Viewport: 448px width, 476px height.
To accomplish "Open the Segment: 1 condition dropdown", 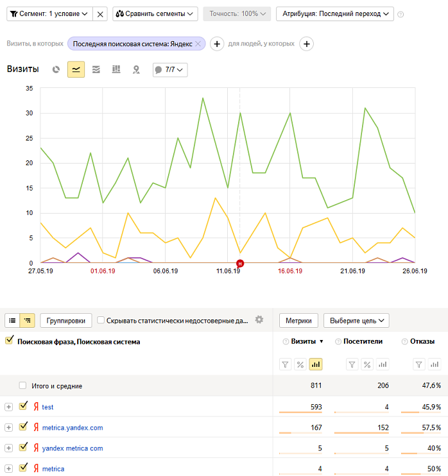I will coord(49,14).
